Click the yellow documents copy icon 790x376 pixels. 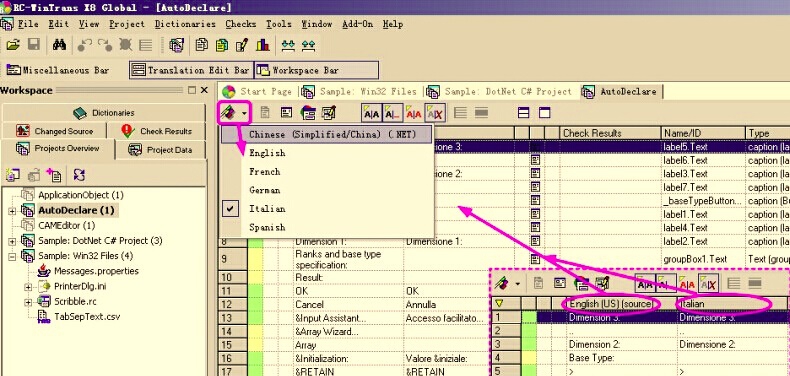[x=222, y=45]
